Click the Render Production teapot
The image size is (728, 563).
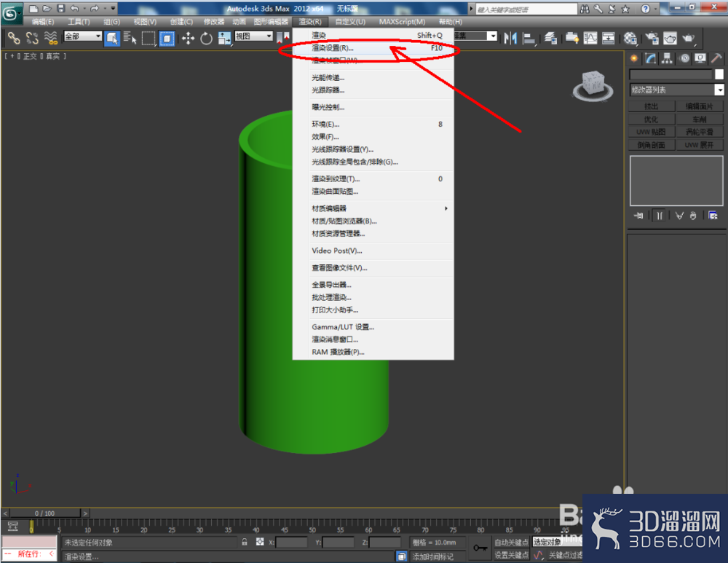(x=689, y=38)
